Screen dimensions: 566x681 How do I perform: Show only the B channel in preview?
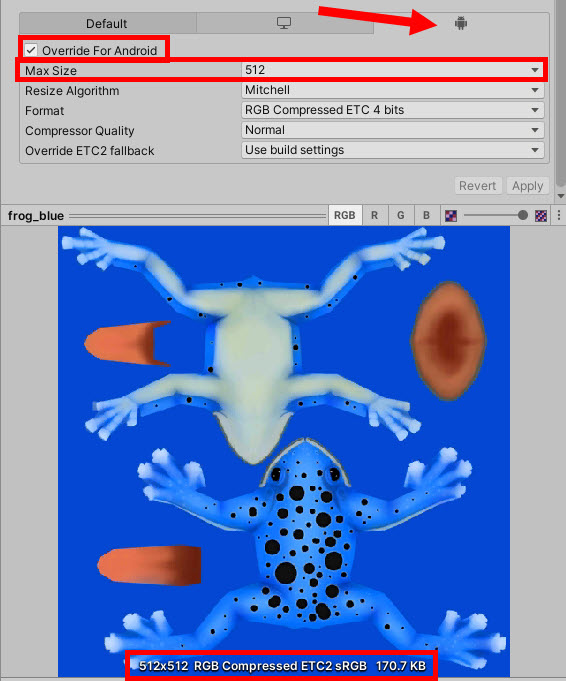427,215
